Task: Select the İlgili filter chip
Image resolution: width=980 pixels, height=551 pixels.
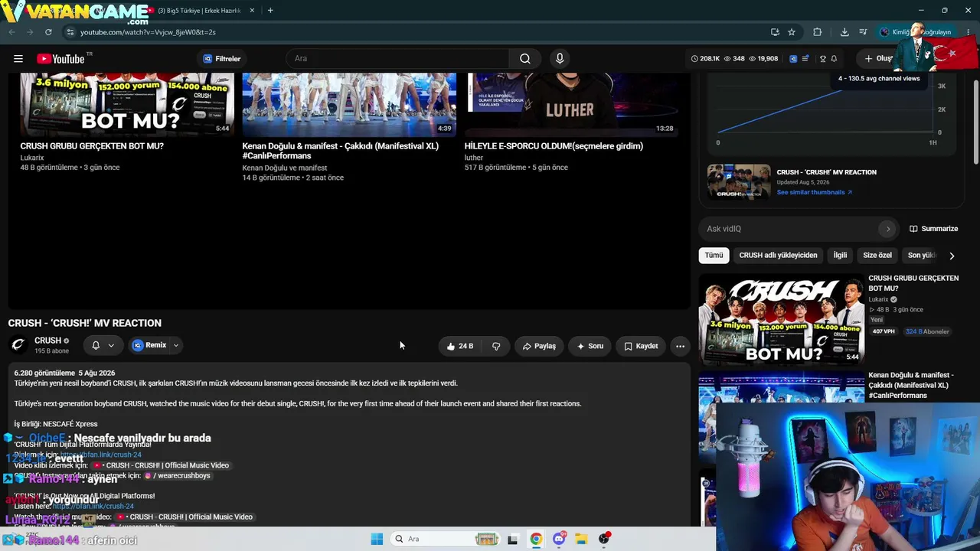Action: [840, 256]
